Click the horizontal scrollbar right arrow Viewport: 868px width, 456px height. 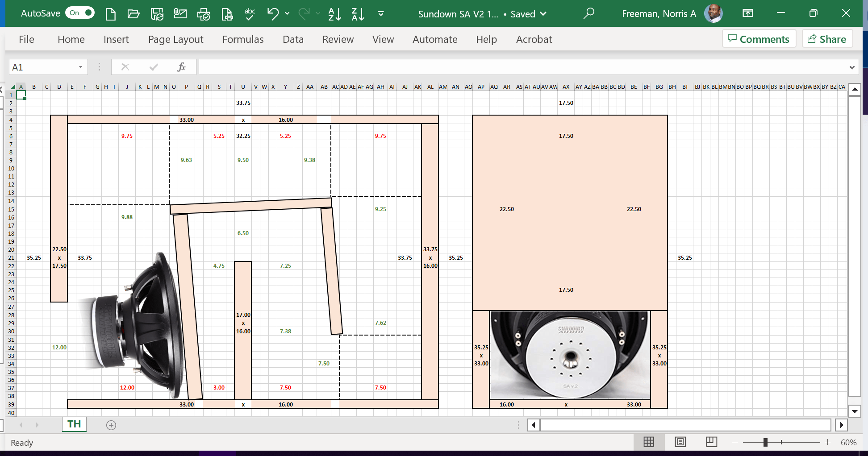842,425
